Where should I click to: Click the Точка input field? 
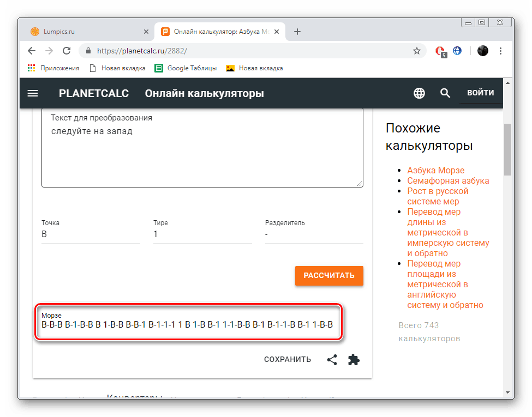pos(91,234)
